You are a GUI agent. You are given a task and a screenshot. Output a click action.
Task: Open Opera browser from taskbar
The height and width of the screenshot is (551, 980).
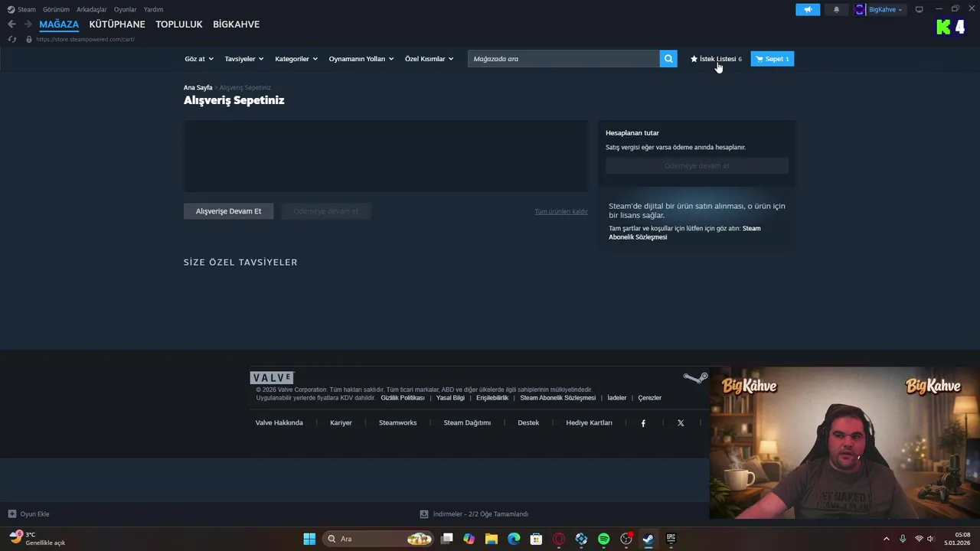tap(559, 539)
